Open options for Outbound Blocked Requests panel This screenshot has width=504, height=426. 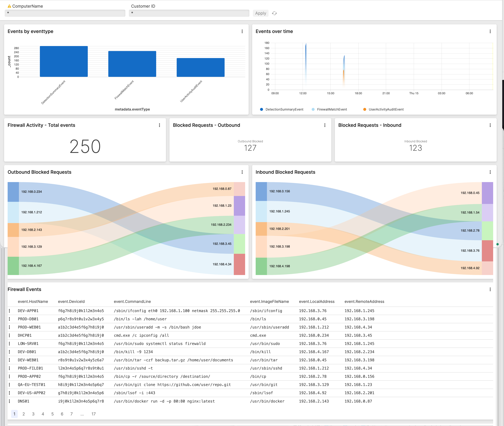point(242,172)
